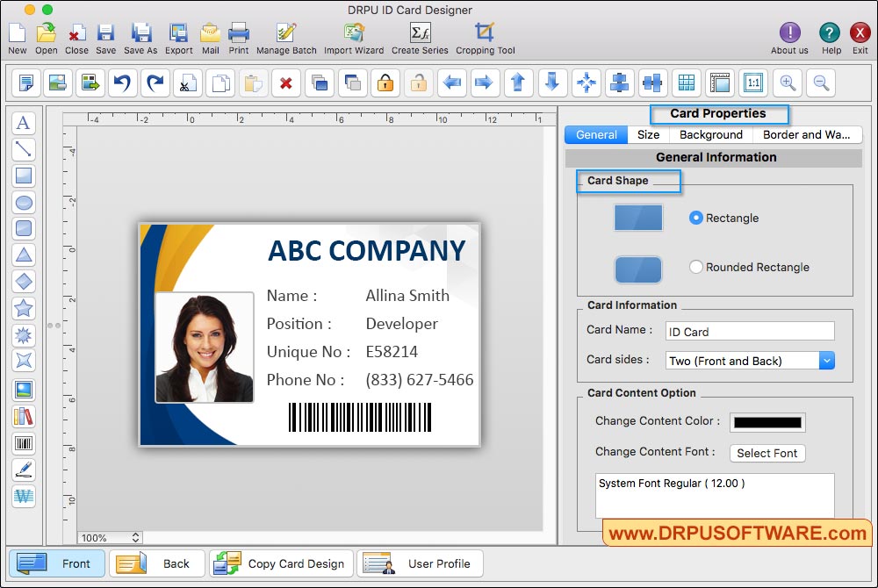Select the Rectangle card shape option

click(x=696, y=218)
